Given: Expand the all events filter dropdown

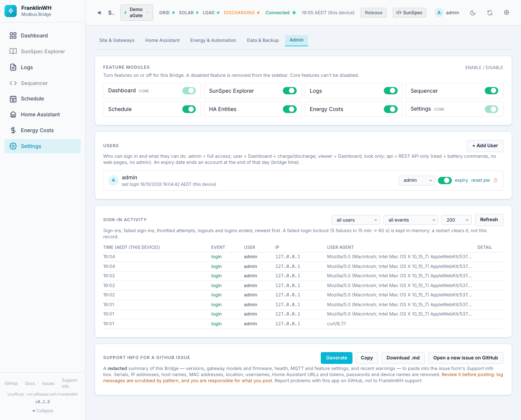Looking at the screenshot, I should pyautogui.click(x=411, y=220).
